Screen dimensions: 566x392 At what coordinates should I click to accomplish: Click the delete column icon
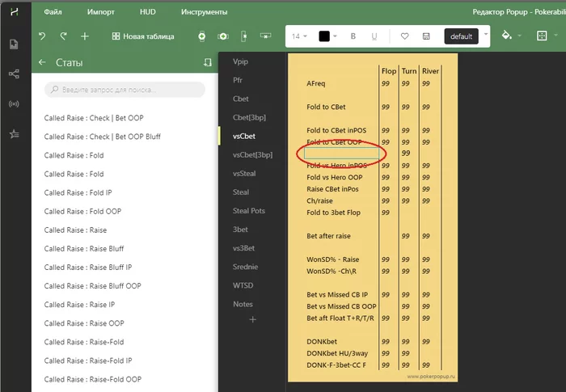(x=244, y=36)
